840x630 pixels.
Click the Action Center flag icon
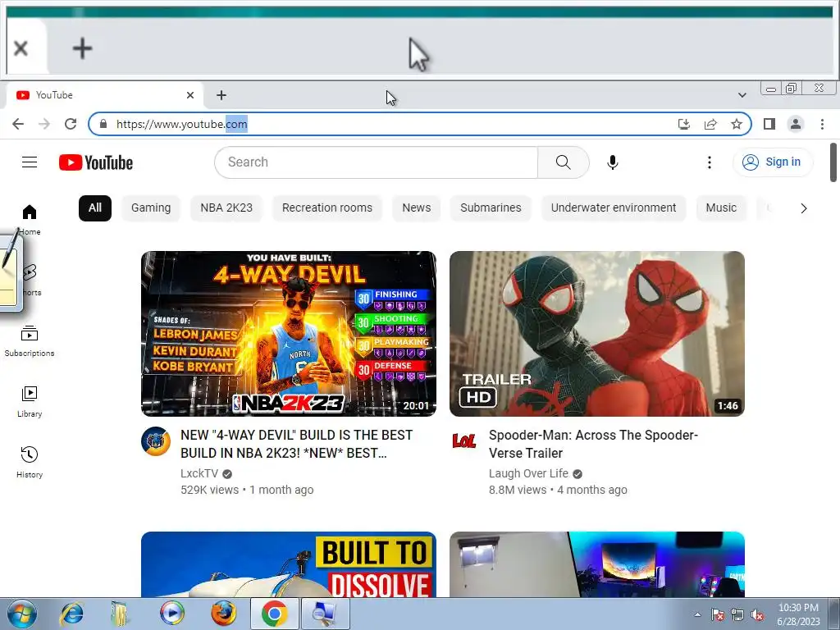tap(718, 614)
